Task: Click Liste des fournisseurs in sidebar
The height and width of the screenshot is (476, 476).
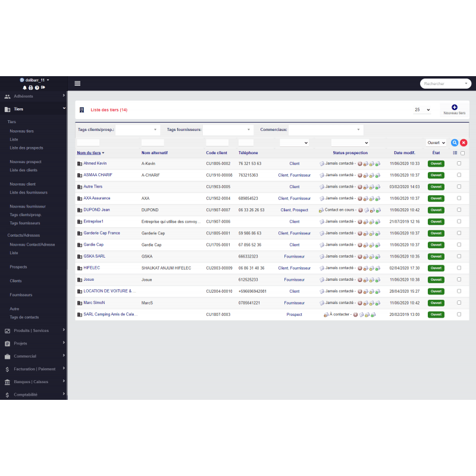Action: point(29,192)
